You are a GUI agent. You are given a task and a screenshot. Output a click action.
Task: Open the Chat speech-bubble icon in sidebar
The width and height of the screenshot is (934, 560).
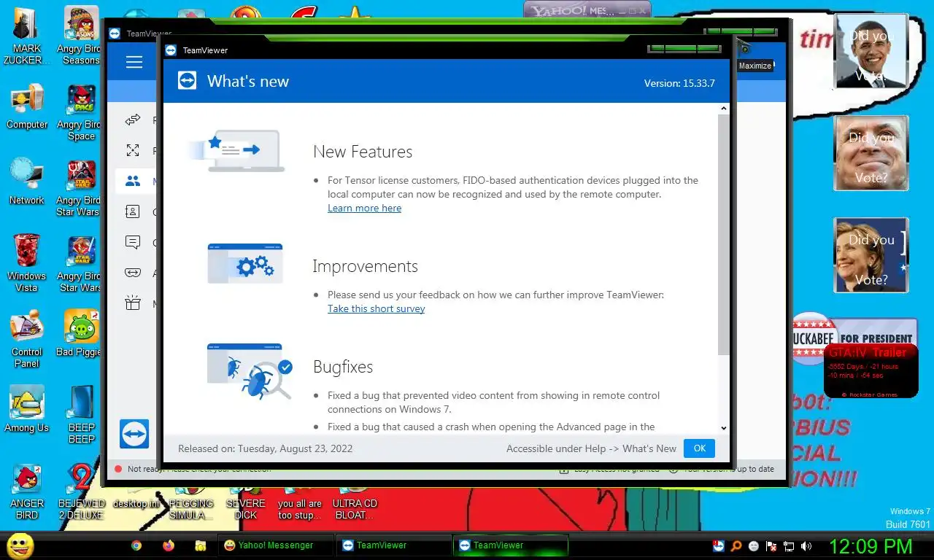tap(133, 242)
